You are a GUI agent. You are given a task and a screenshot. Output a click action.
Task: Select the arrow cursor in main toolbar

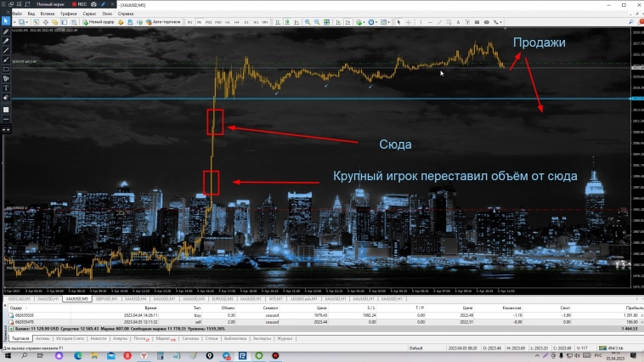(398, 22)
